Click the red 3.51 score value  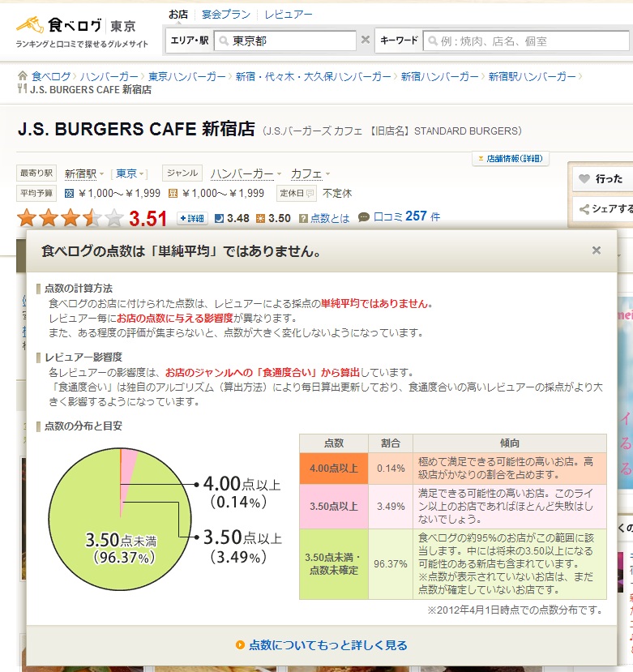[x=148, y=219]
